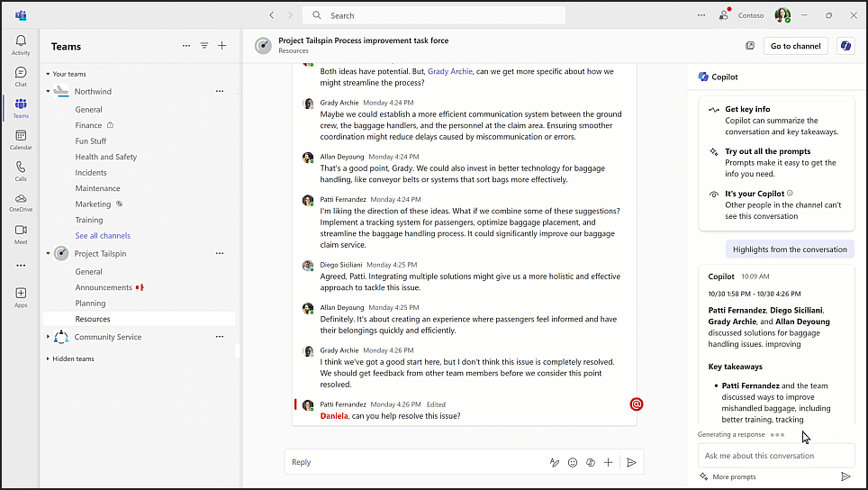Open More prompts in Copilot pane
The width and height of the screenshot is (868, 490).
click(x=733, y=476)
